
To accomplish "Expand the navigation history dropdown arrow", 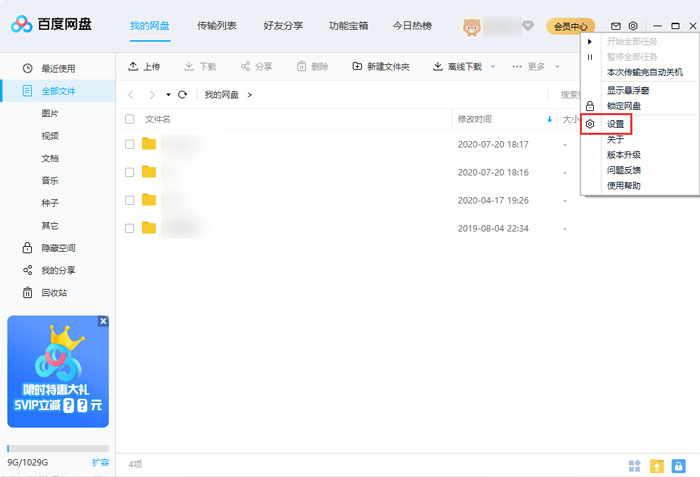I will pyautogui.click(x=168, y=95).
